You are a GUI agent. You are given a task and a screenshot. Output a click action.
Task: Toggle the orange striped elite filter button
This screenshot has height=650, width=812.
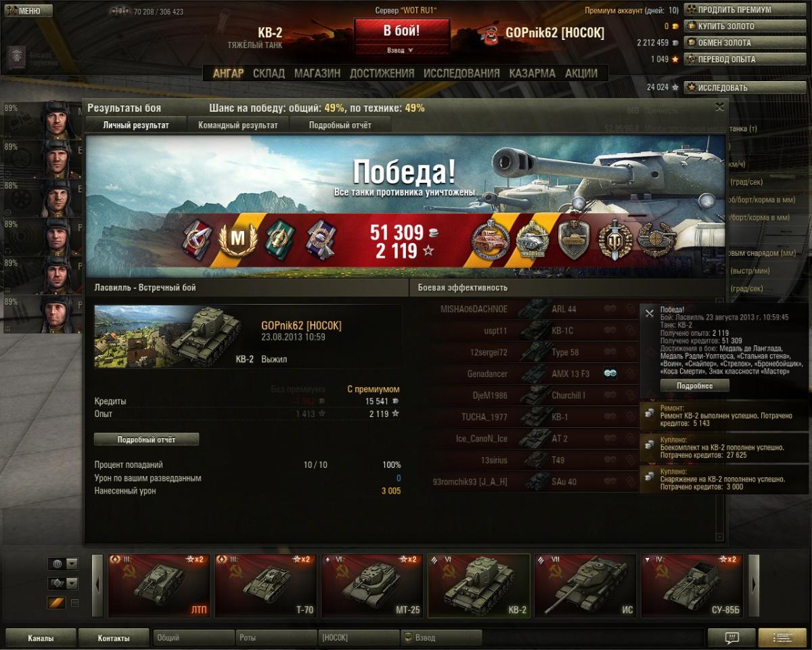[x=57, y=603]
